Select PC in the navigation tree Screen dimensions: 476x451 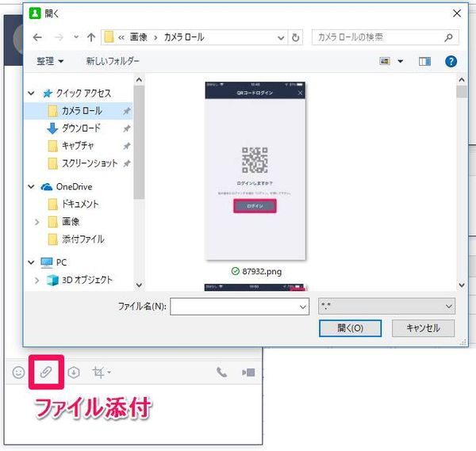pos(61,262)
